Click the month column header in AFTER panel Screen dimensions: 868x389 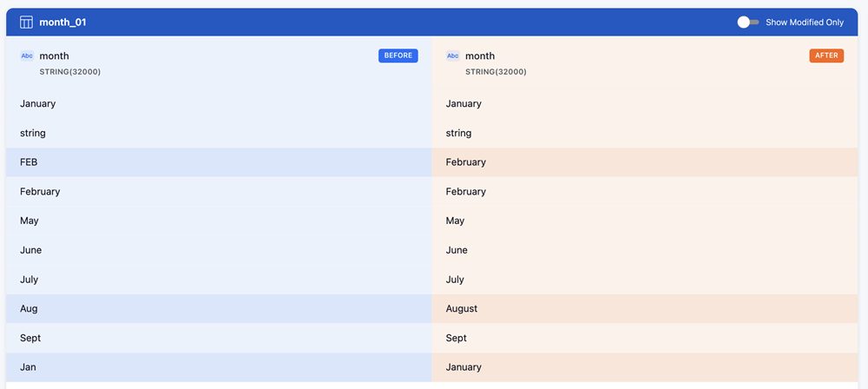pyautogui.click(x=480, y=56)
